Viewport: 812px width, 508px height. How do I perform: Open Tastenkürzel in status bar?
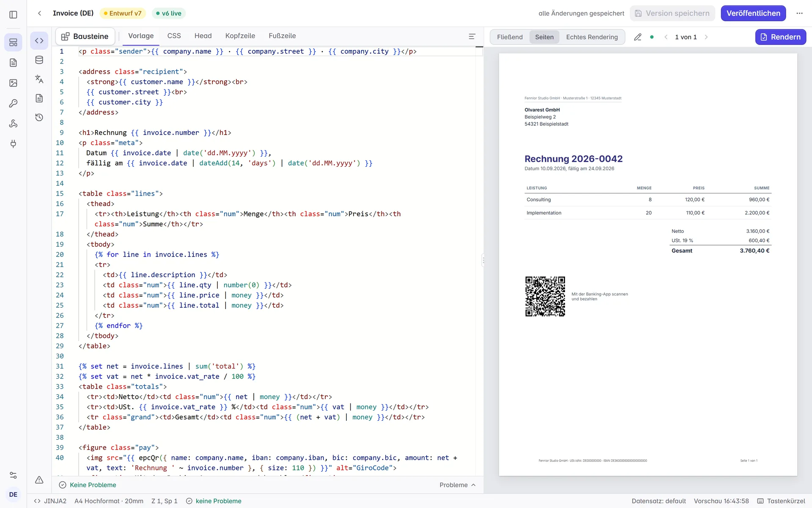point(781,501)
